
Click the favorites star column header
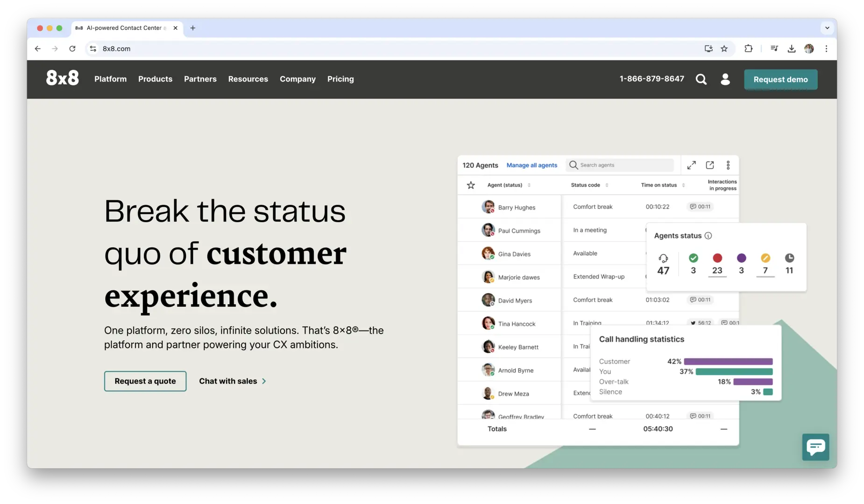(x=471, y=185)
